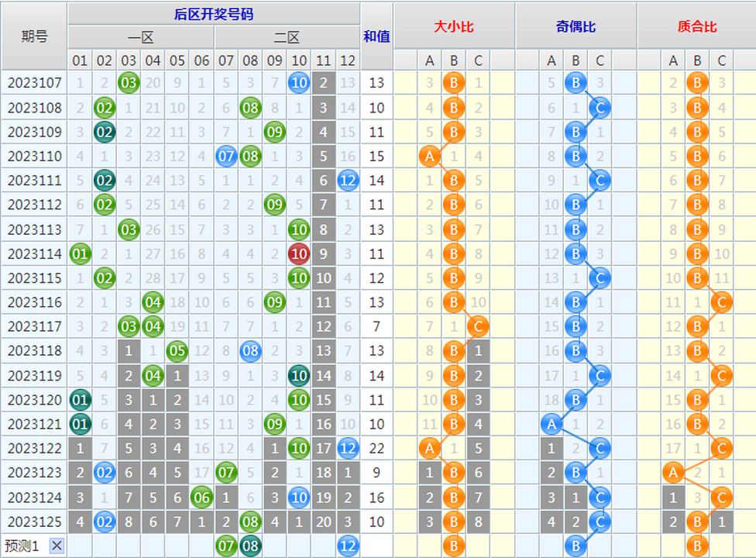The width and height of the screenshot is (756, 558).
Task: Click blue 12 ball in 预测1 row
Action: point(348,546)
